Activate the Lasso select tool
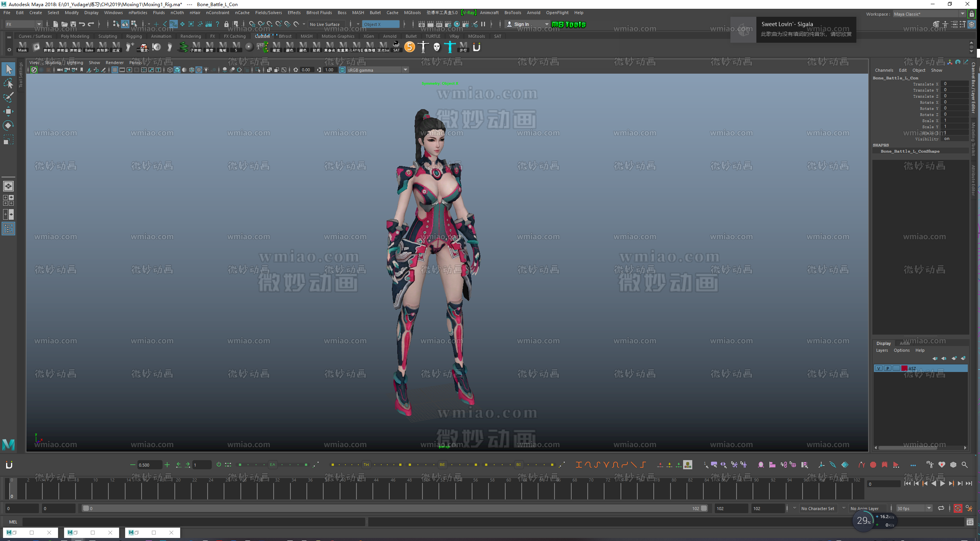 (x=8, y=83)
